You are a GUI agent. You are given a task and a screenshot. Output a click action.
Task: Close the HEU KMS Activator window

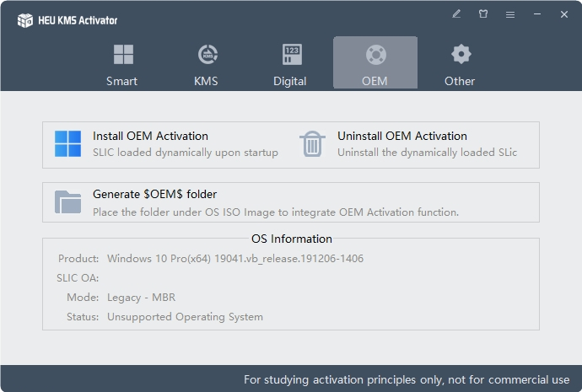564,14
